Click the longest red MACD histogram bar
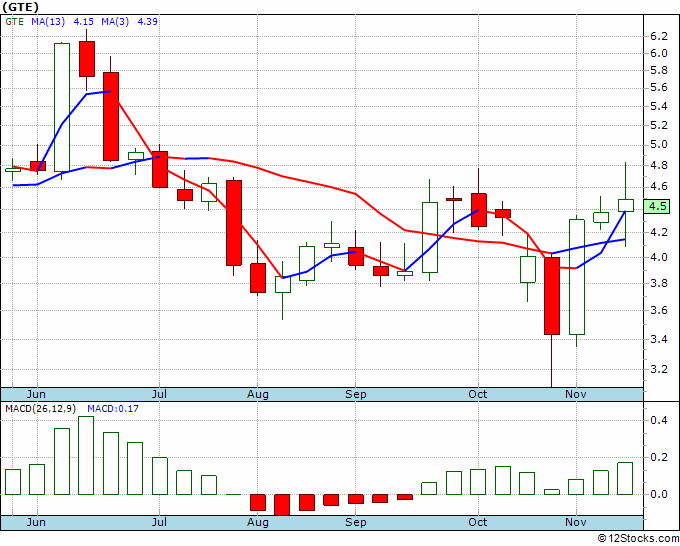 point(282,505)
